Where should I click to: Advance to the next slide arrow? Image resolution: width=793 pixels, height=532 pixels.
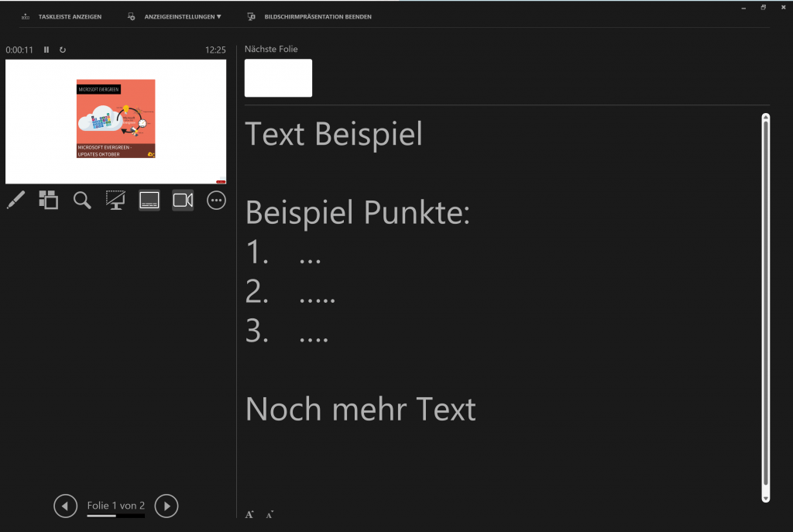pos(166,506)
